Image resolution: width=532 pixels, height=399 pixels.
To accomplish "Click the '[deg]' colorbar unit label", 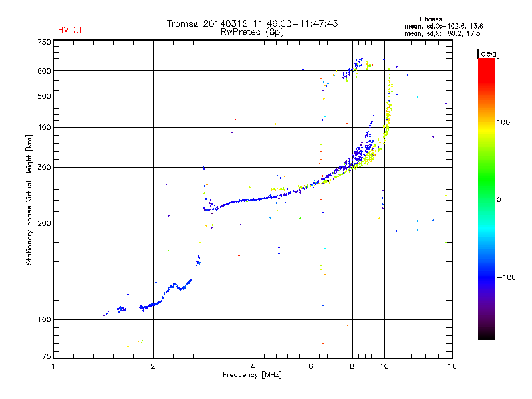I will pyautogui.click(x=488, y=53).
